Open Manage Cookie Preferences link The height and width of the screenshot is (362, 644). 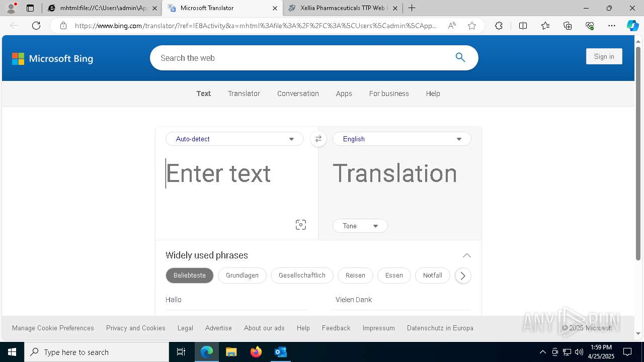point(53,328)
